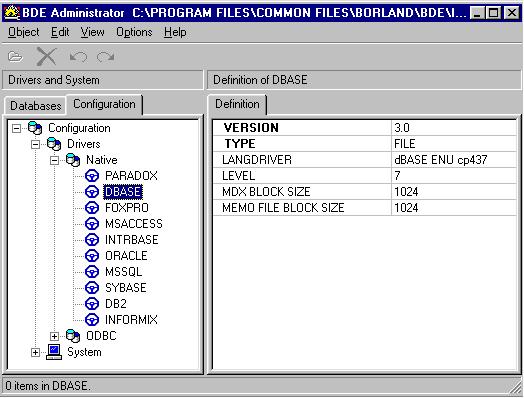Click the ORACLE driver icon
The width and height of the screenshot is (524, 398).
pyautogui.click(x=92, y=256)
